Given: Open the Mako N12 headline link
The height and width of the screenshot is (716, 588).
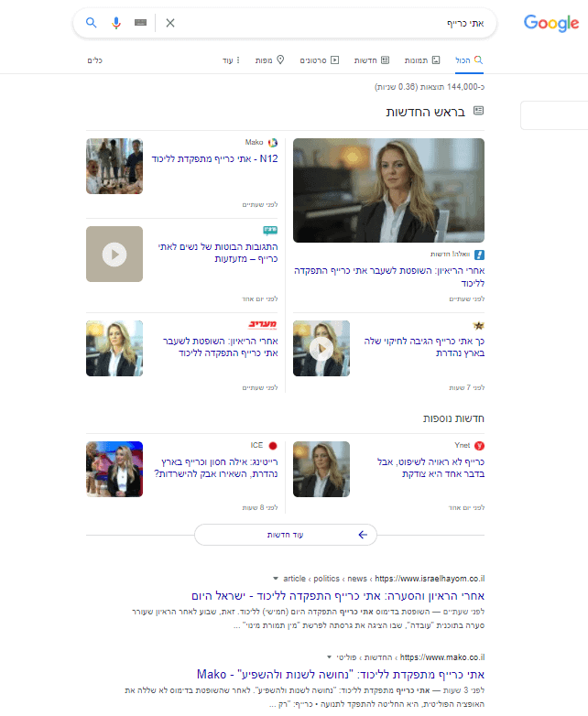Looking at the screenshot, I should click(214, 159).
